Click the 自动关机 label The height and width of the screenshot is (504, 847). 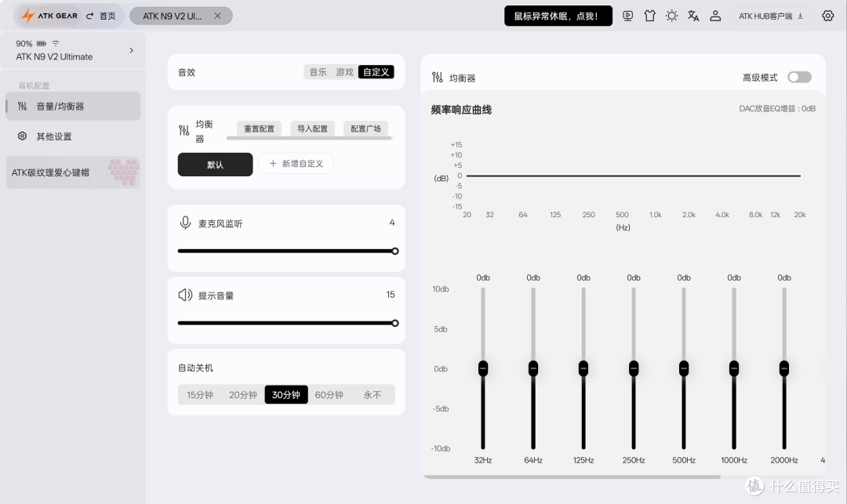(x=195, y=368)
